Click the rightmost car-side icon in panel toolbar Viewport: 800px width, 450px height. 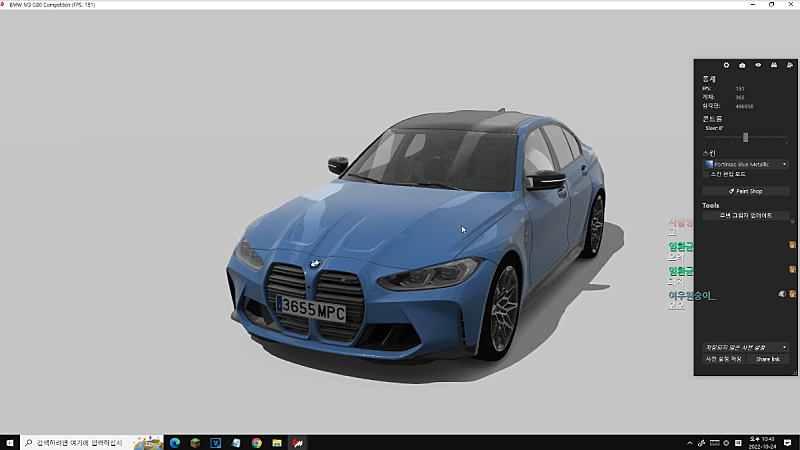(789, 65)
